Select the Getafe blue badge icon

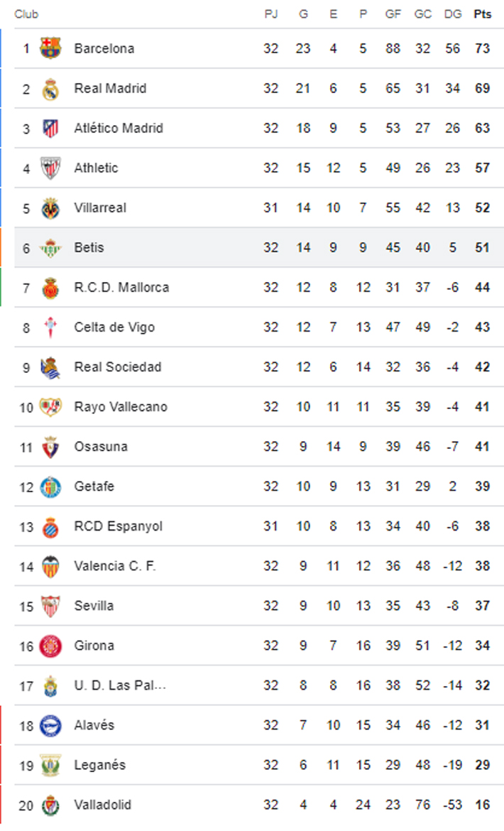point(50,487)
